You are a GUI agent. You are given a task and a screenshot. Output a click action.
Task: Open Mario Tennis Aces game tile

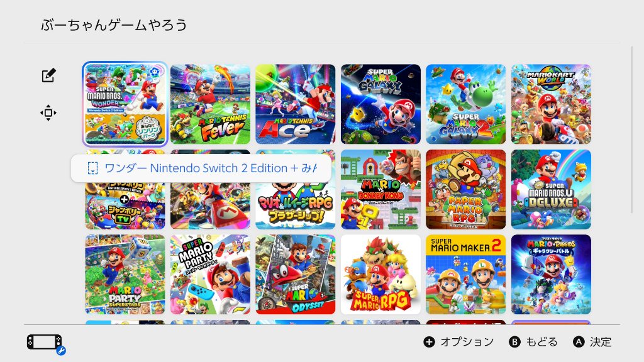tap(296, 104)
